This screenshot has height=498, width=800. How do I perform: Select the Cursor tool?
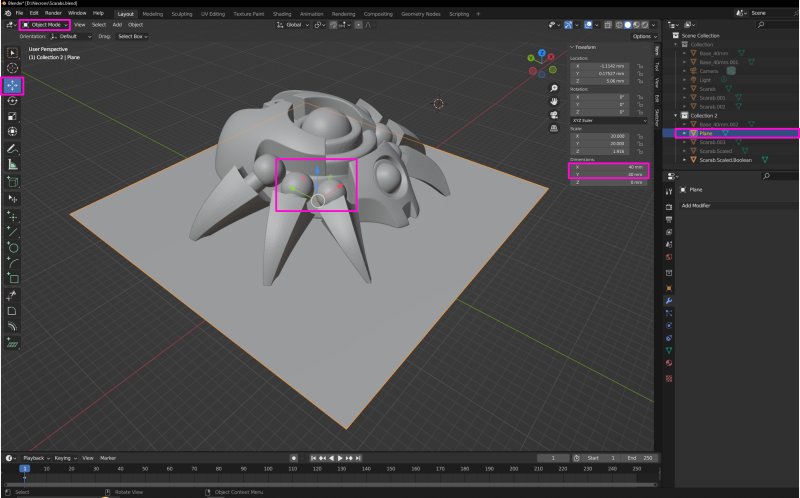tap(13, 68)
